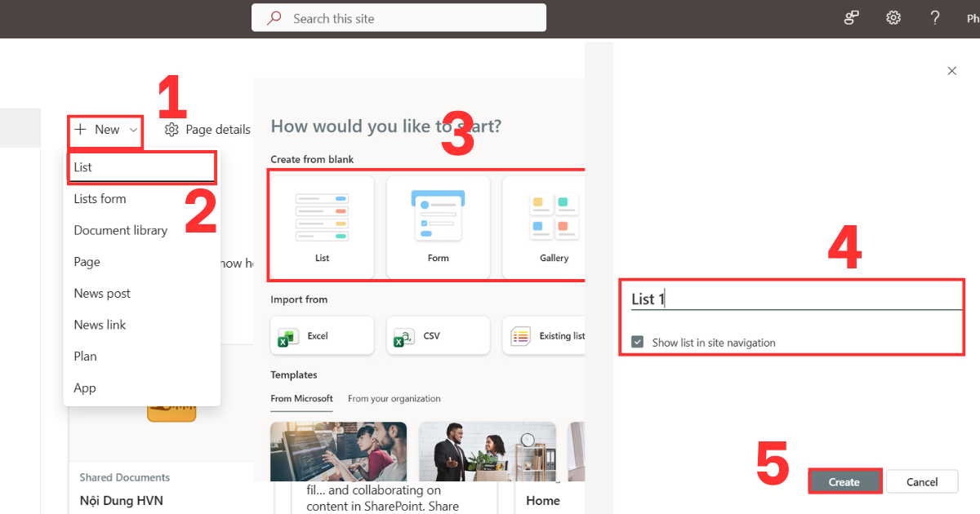Image resolution: width=980 pixels, height=514 pixels.
Task: Click the Create button
Action: coord(844,481)
